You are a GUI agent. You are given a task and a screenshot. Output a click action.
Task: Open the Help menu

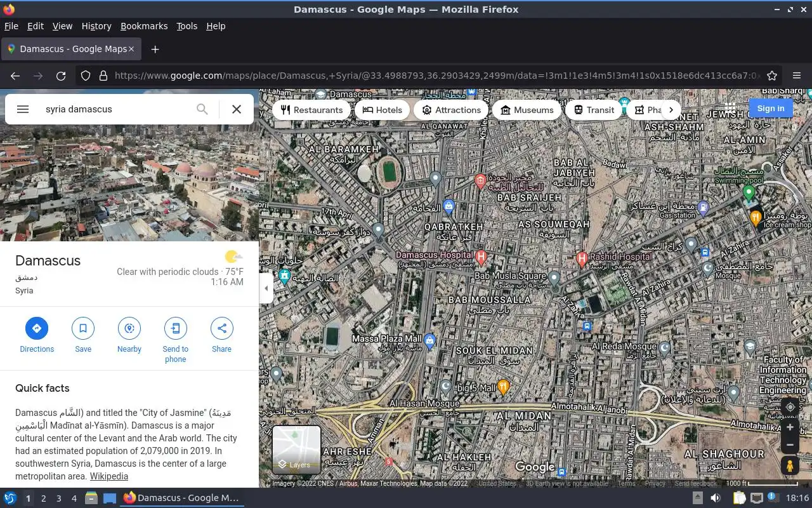pyautogui.click(x=216, y=26)
